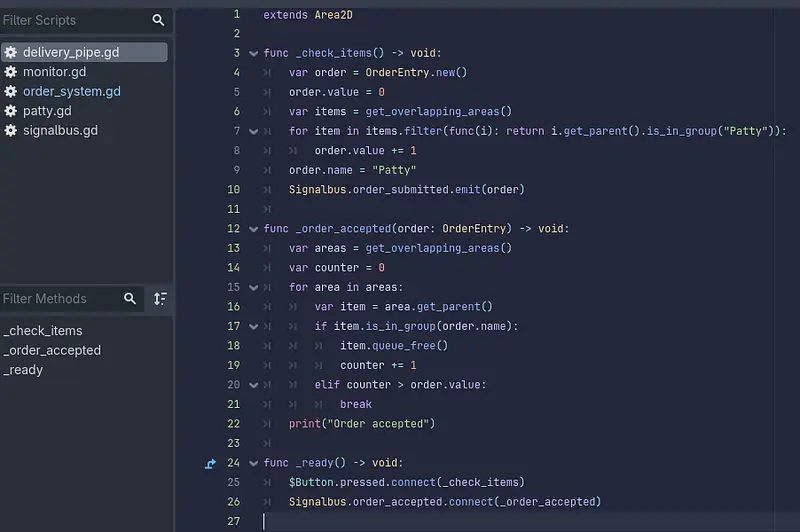Select signalbus.gd in the script list
This screenshot has width=800, height=532.
(x=60, y=130)
